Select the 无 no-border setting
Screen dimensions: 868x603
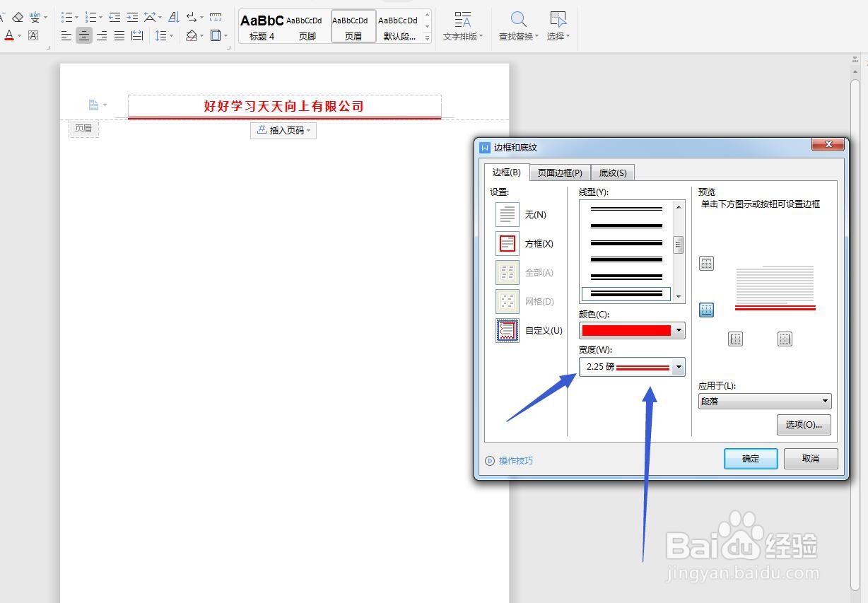coord(507,214)
